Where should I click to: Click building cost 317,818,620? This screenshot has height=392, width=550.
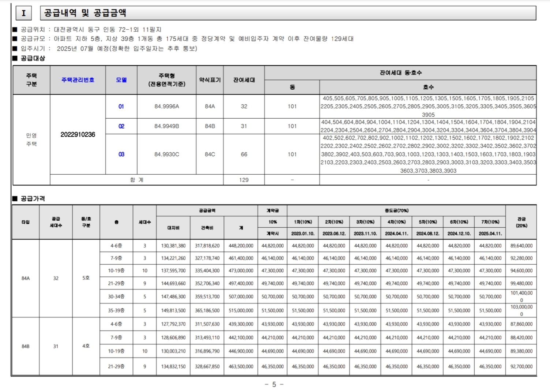[x=207, y=246]
